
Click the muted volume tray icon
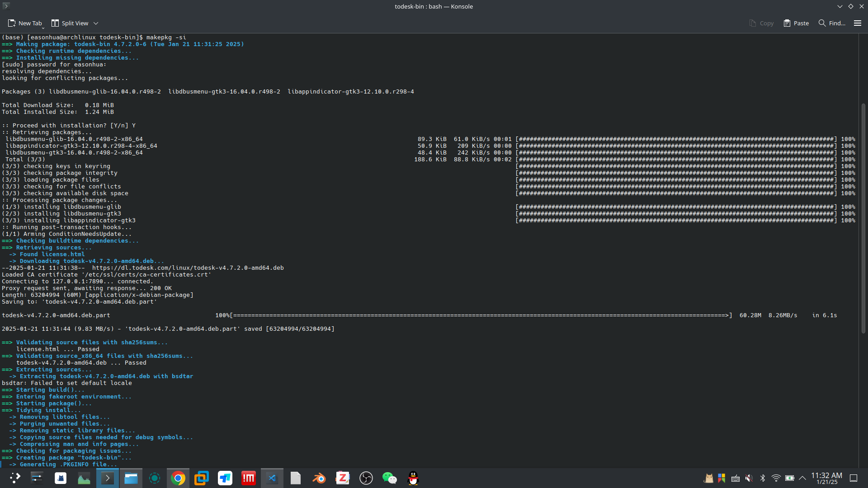pos(749,478)
